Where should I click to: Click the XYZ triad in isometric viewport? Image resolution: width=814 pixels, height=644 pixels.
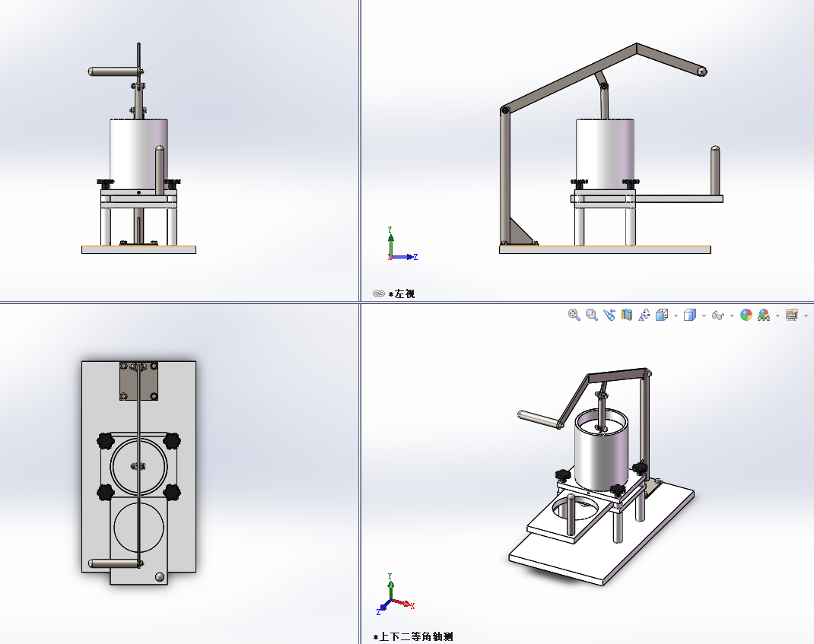tap(395, 595)
